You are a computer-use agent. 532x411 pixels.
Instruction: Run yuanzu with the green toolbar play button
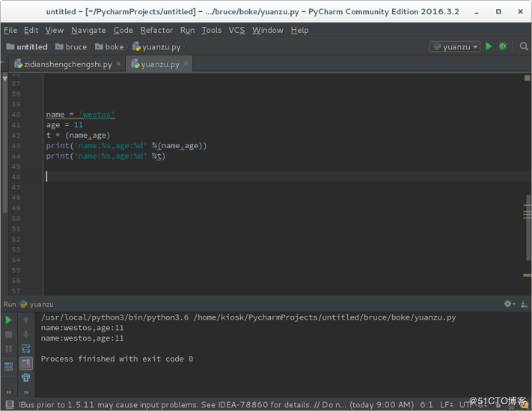point(489,46)
